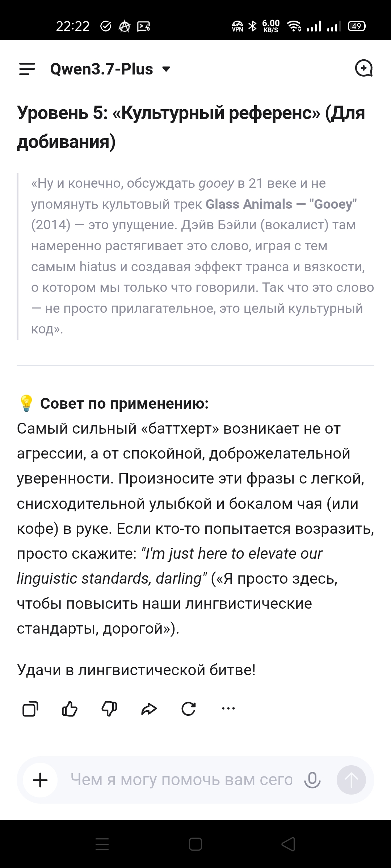Dislike the response with thumbs down
Screen dimensions: 391x868
click(x=109, y=709)
